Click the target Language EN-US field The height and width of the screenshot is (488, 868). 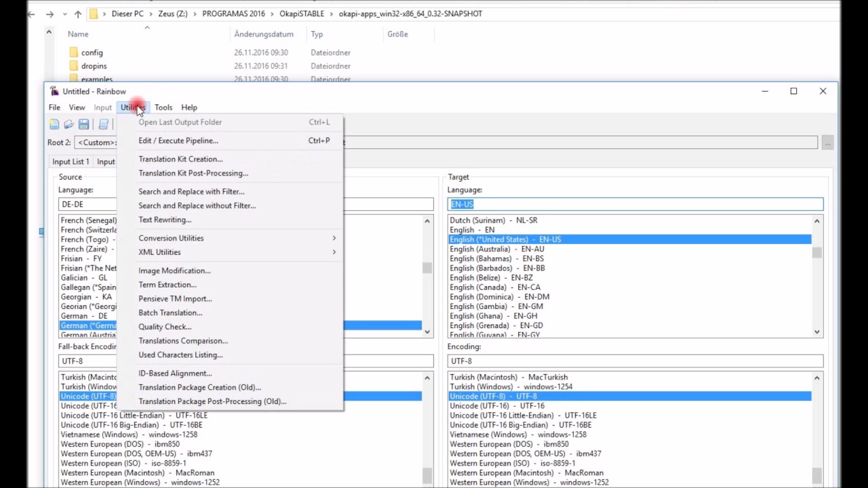[x=635, y=204]
